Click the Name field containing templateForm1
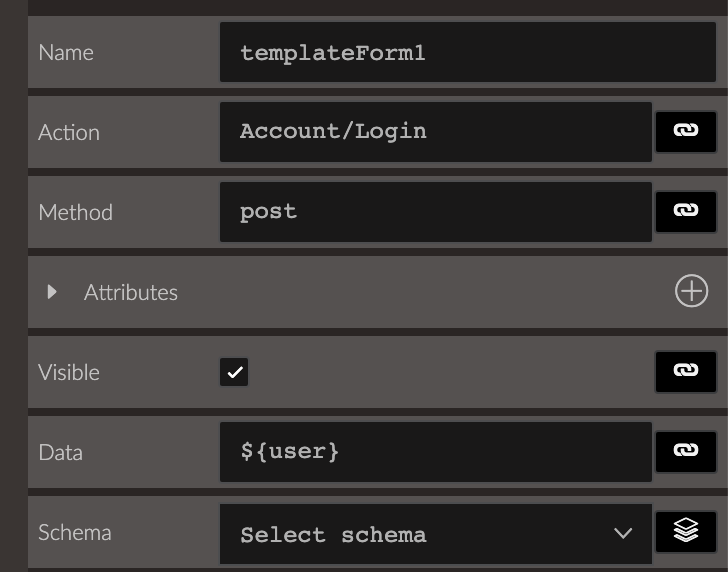The image size is (728, 572). [x=468, y=52]
